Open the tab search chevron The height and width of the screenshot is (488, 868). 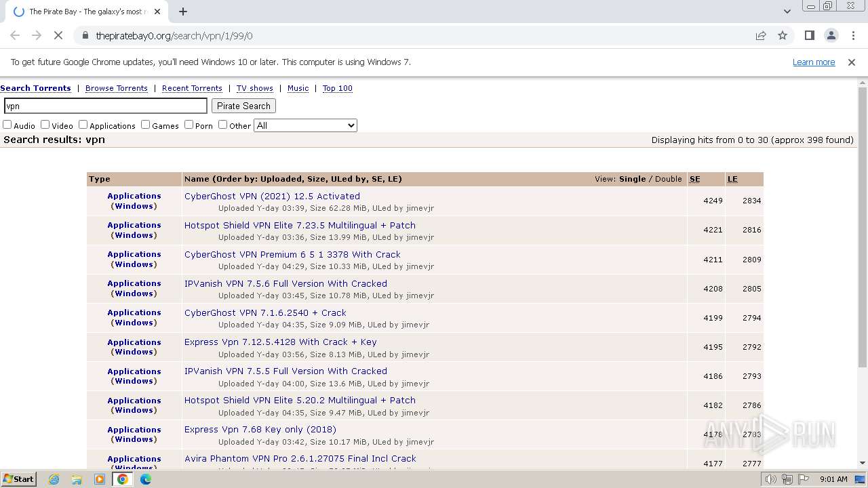(787, 12)
